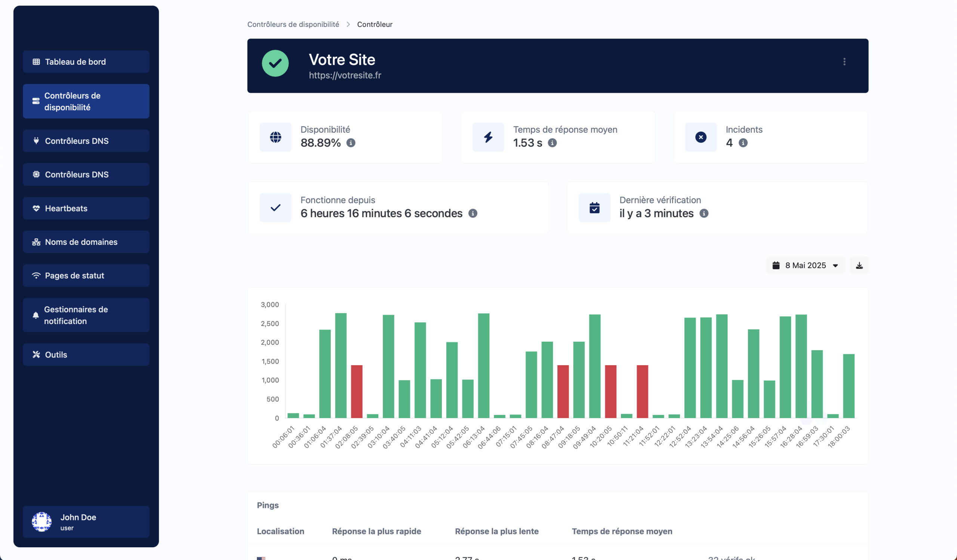
Task: Open Outils in the sidebar
Action: pos(86,355)
